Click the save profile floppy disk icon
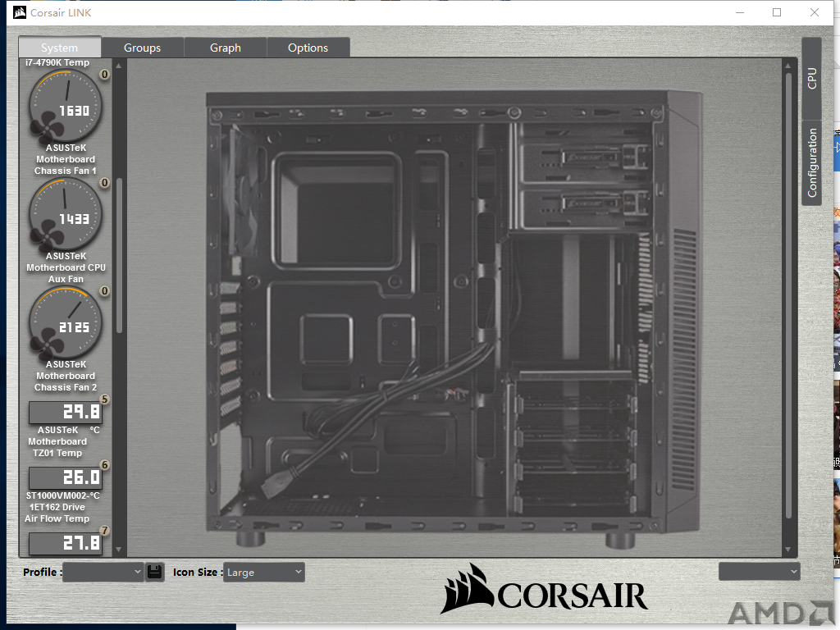Viewport: 840px width, 630px height. (x=155, y=572)
